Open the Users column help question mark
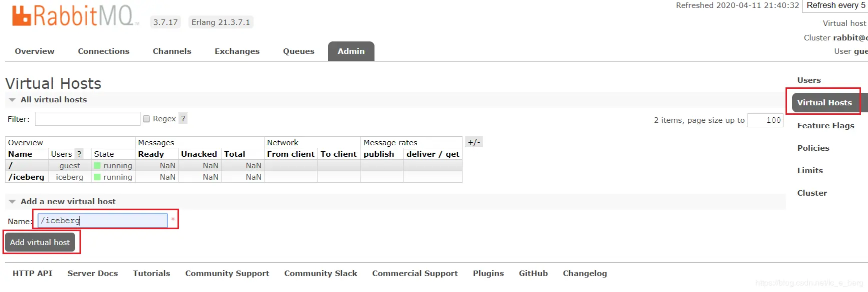Viewport: 868px width, 292px height. click(x=79, y=154)
